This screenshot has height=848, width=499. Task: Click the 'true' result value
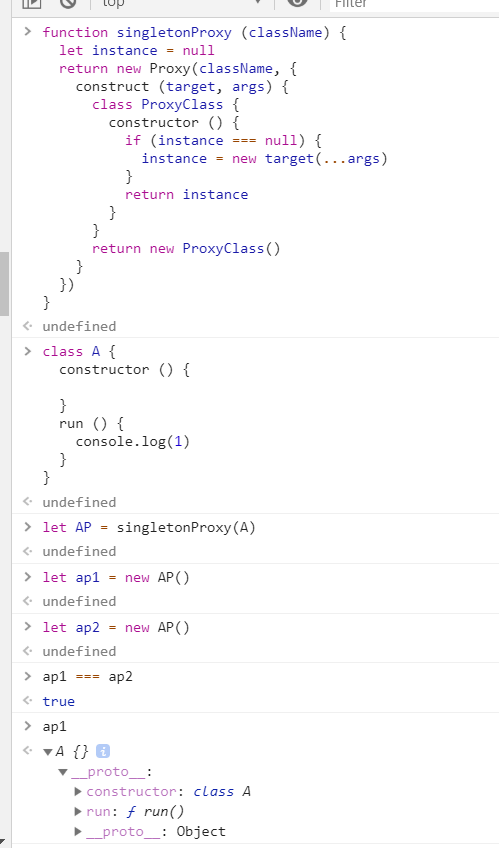click(x=58, y=701)
